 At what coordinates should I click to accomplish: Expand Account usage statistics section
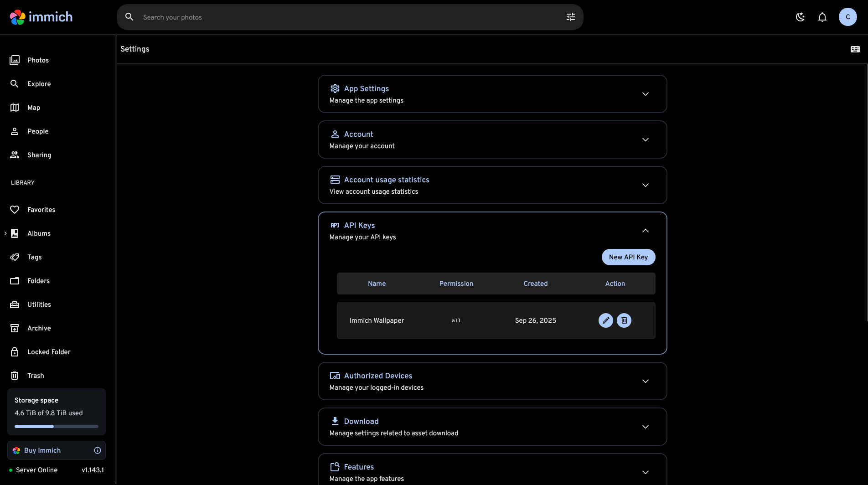[x=645, y=185]
